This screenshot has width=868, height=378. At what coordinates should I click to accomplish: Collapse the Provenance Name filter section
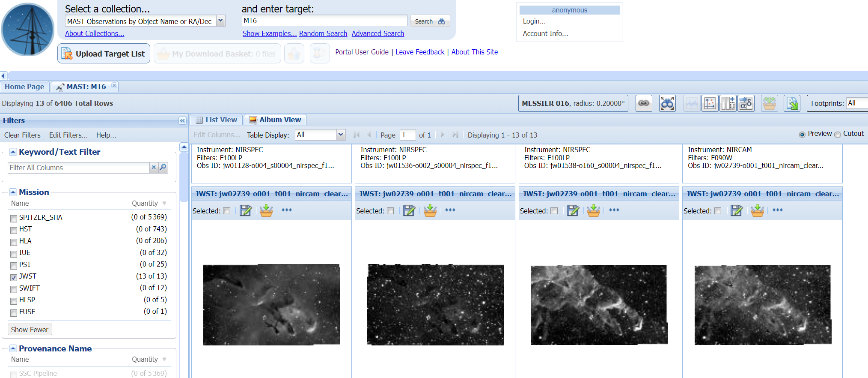pyautogui.click(x=13, y=348)
